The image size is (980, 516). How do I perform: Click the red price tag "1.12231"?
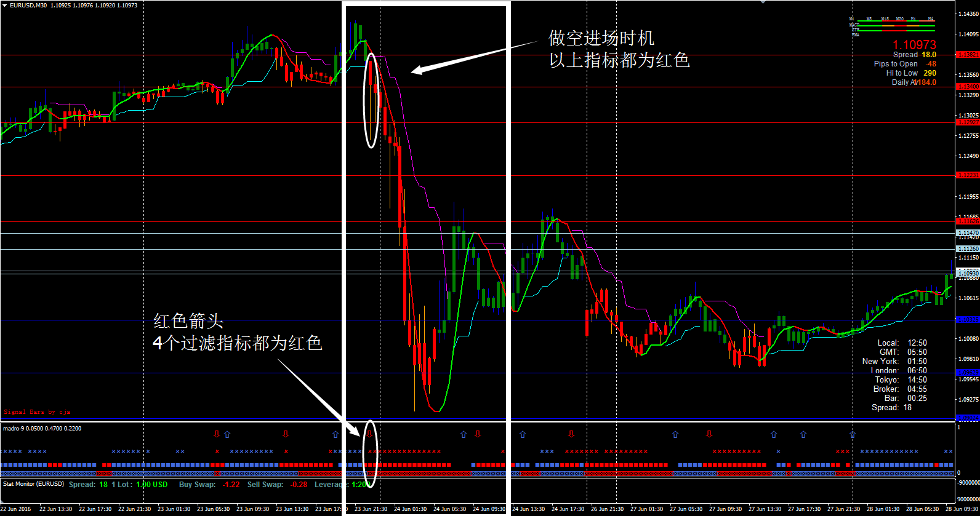(968, 175)
